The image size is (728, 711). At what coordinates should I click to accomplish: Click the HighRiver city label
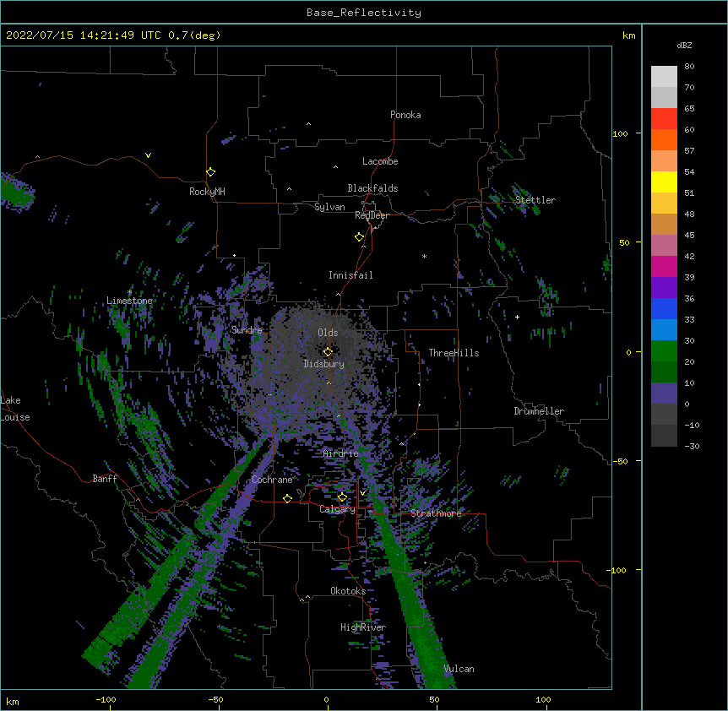tap(363, 627)
